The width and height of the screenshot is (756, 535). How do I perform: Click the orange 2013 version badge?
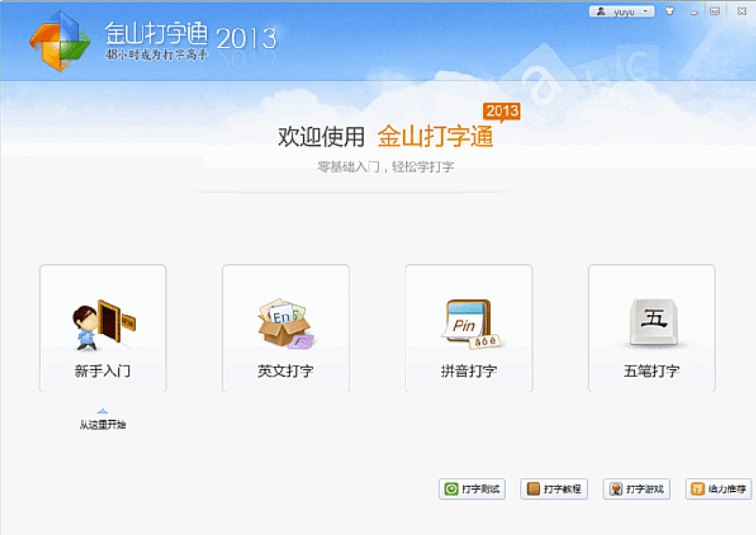(x=501, y=111)
